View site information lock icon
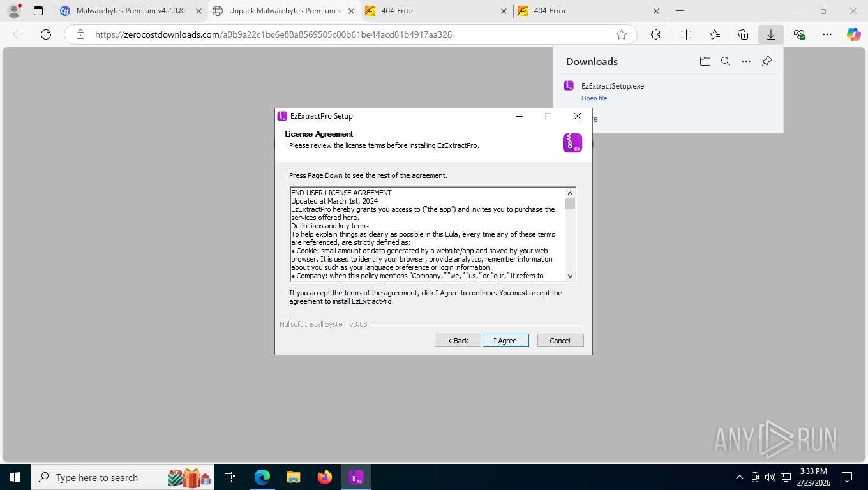This screenshot has width=868, height=490. (80, 34)
